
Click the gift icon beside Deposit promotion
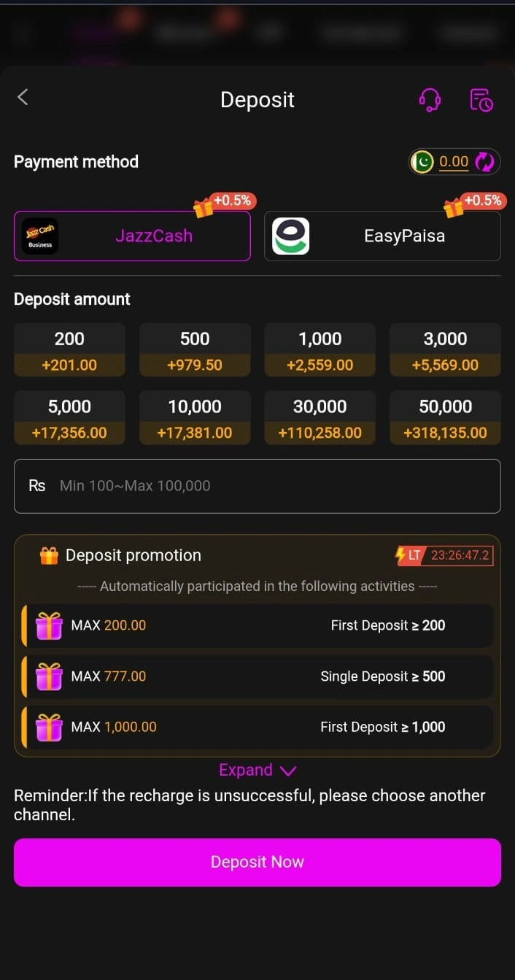click(49, 556)
